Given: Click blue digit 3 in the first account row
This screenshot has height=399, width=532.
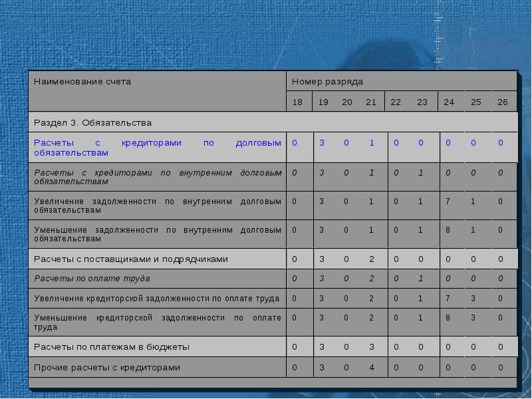Looking at the screenshot, I should (322, 143).
